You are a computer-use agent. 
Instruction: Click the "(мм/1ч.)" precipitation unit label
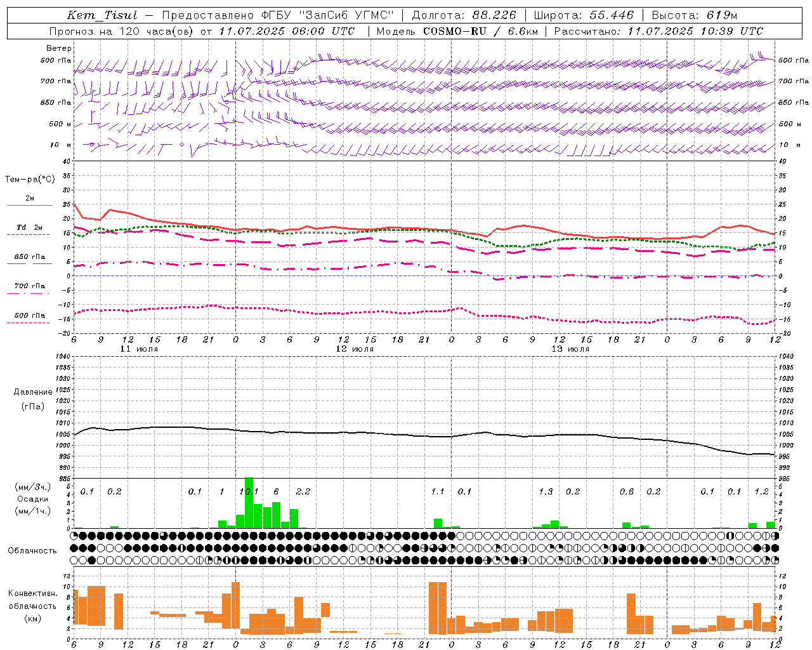pos(32,511)
